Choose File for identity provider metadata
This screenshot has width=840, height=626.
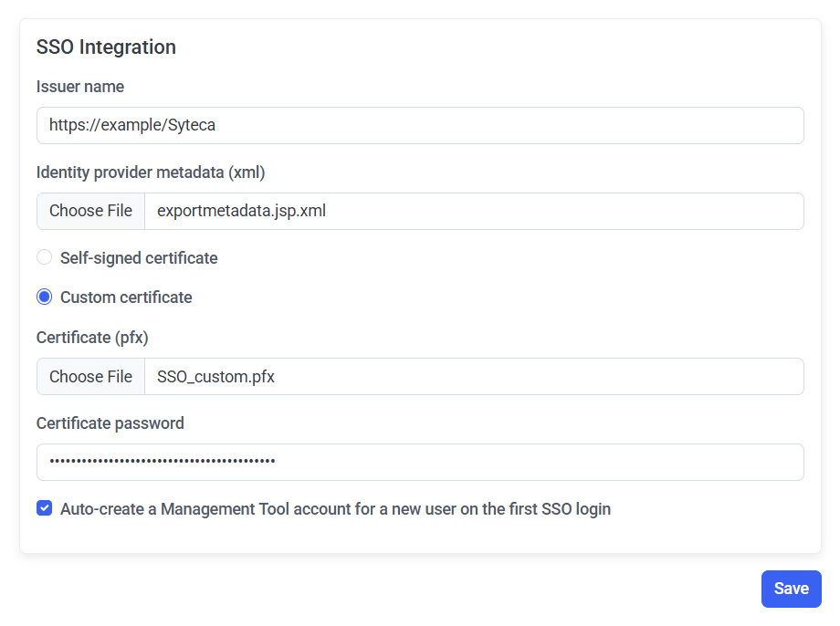pyautogui.click(x=90, y=211)
